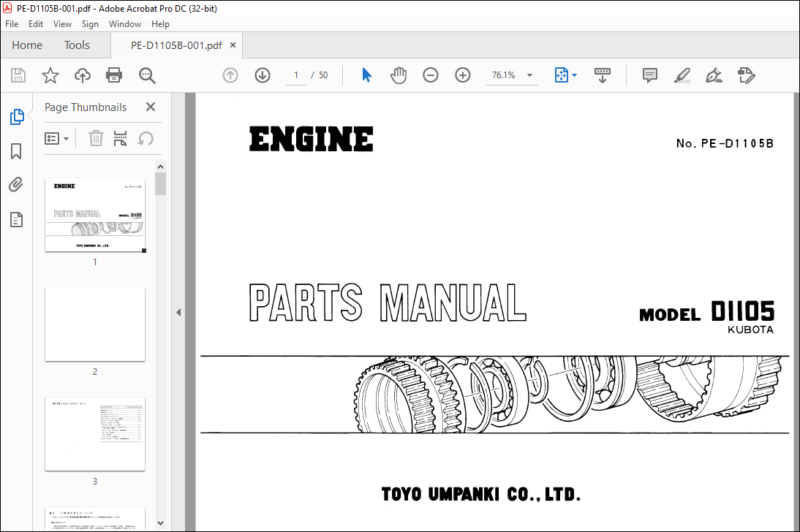Open the File menu
800x532 pixels.
pyautogui.click(x=12, y=24)
